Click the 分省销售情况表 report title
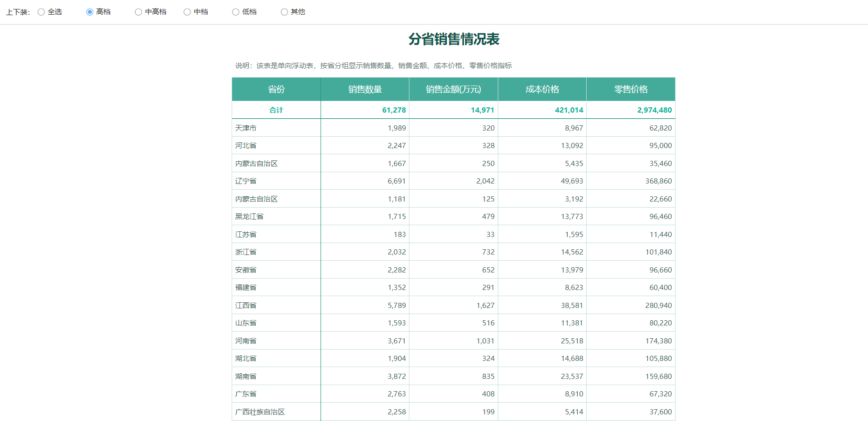Screen dimensions: 868x421 [x=454, y=39]
